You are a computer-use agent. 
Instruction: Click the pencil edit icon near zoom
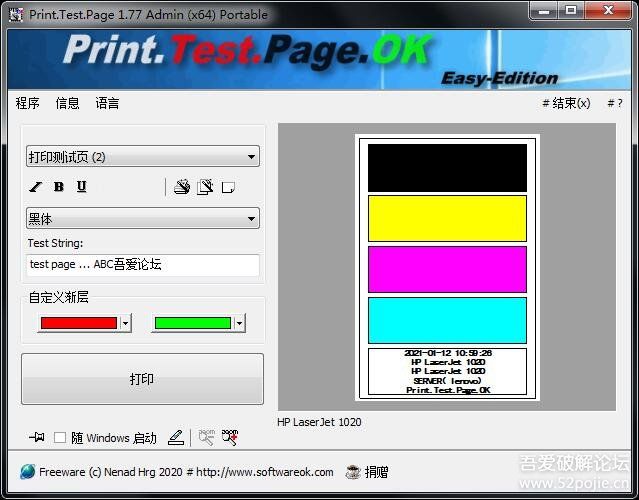[x=176, y=438]
